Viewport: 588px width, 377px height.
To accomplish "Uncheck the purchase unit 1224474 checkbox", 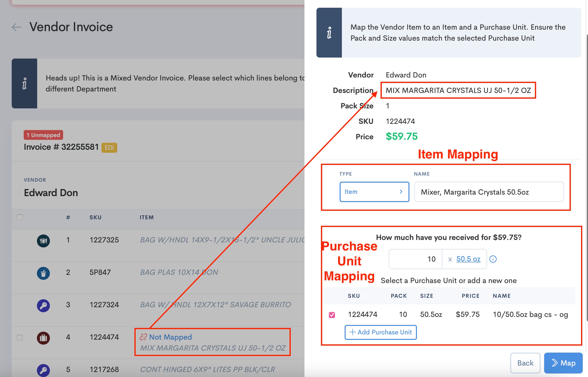I will point(332,315).
